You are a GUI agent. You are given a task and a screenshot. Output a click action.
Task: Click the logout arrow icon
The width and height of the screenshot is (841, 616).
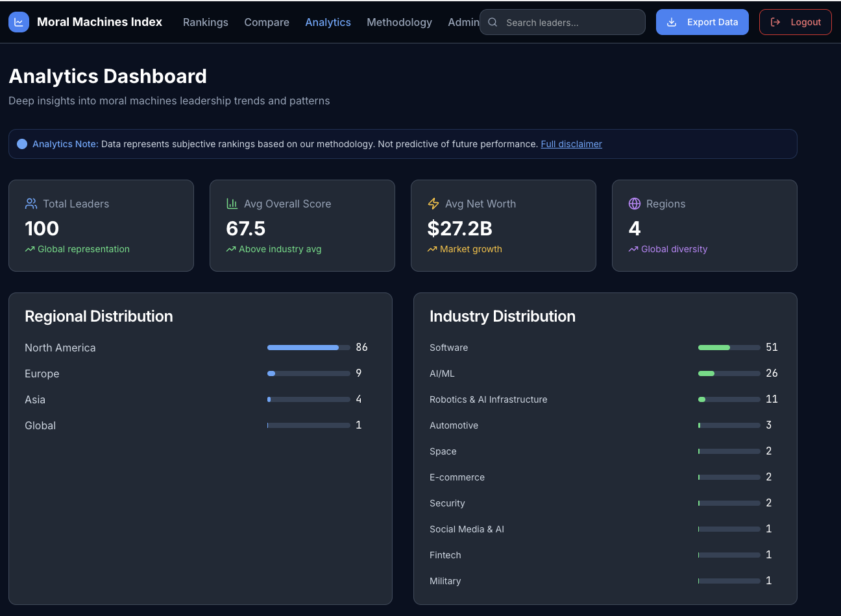click(775, 22)
